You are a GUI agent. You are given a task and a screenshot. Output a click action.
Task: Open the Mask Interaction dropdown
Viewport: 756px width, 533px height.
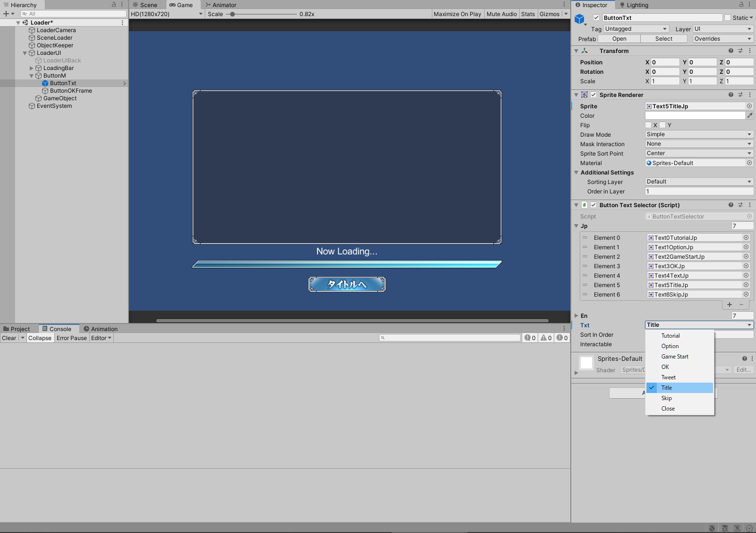[699, 144]
